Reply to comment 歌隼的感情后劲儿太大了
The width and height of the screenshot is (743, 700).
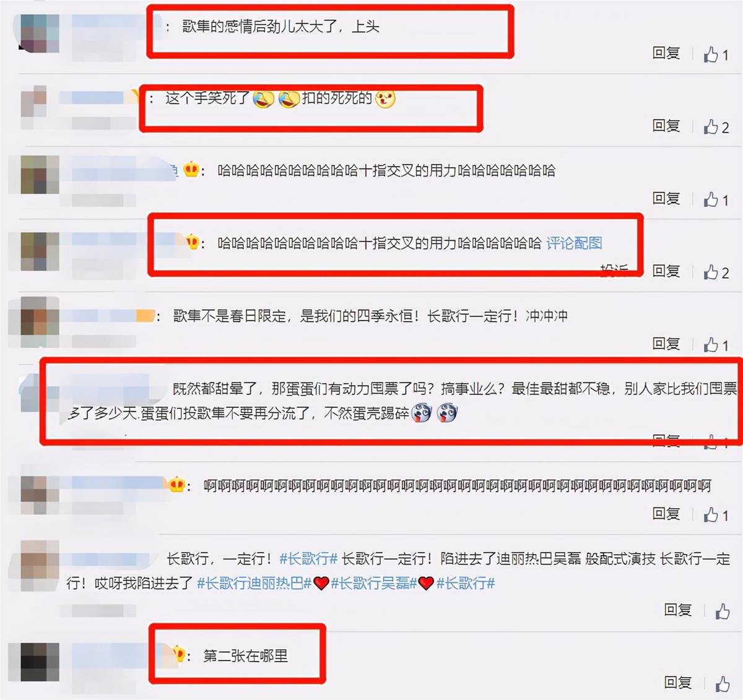pos(666,53)
